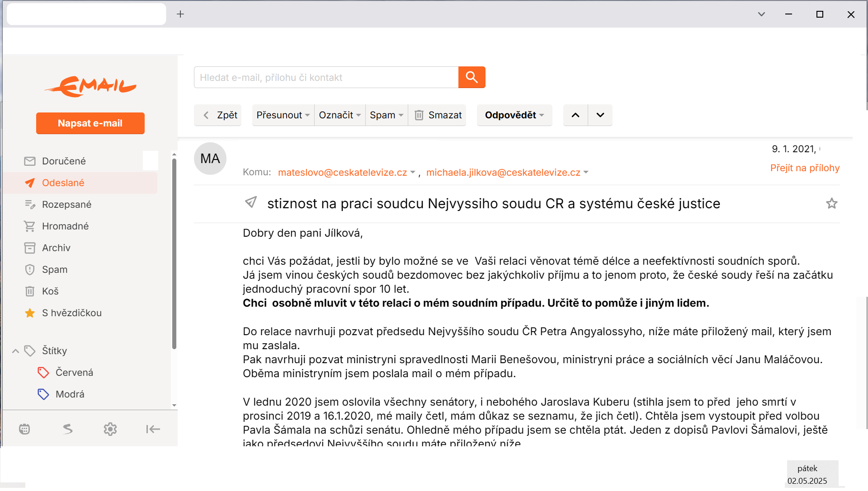Select the Modrá label
This screenshot has width=868, height=491.
(70, 394)
